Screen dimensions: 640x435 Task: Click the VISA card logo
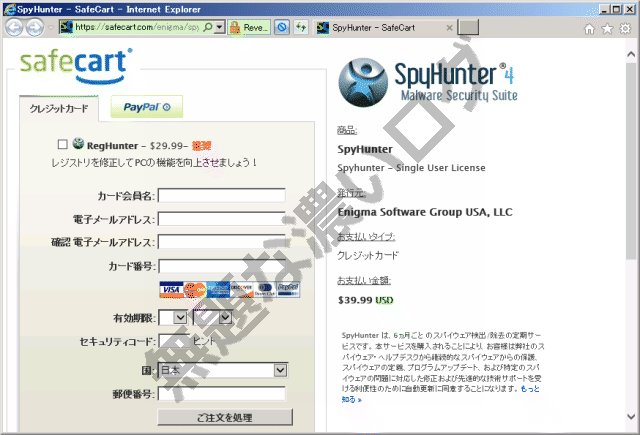(171, 290)
